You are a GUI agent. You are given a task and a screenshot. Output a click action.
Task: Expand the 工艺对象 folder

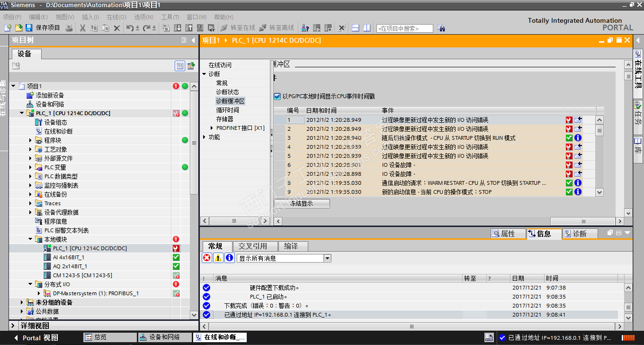click(31, 149)
